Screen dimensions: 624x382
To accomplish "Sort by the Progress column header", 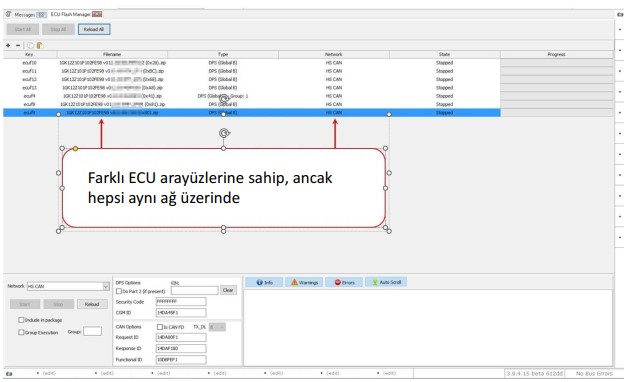I will (x=556, y=55).
